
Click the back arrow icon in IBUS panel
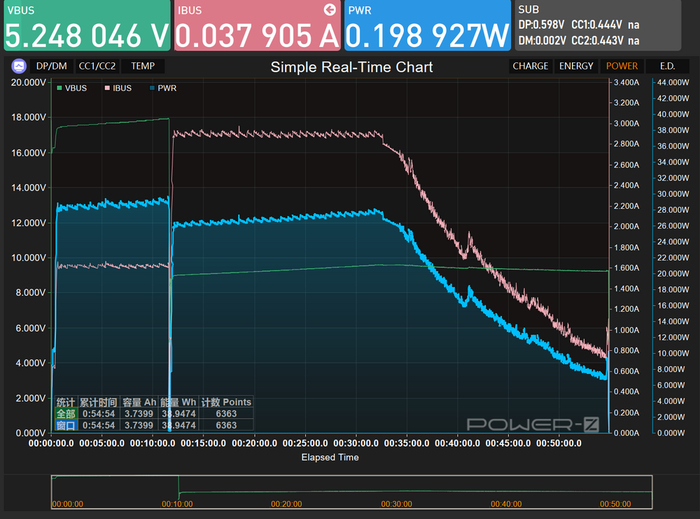330,10
